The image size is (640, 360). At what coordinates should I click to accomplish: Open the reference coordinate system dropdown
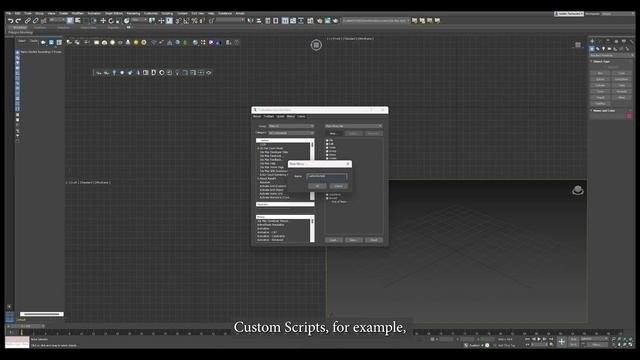(140, 20)
